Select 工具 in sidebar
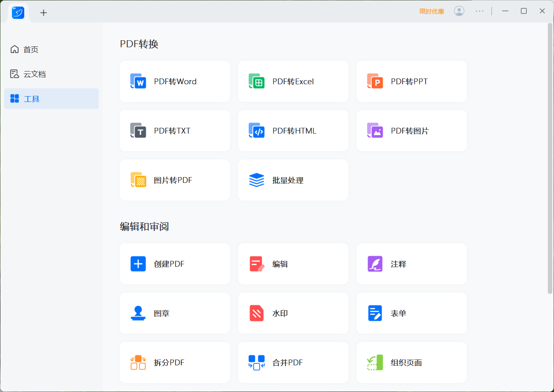Screen dimensions: 554x392 click(x=51, y=99)
